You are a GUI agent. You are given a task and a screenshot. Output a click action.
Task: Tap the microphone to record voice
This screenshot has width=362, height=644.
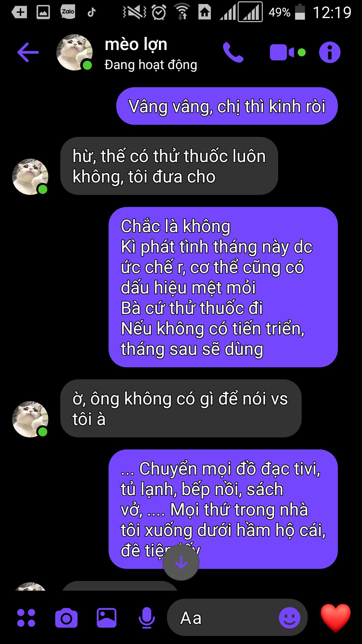[x=147, y=618]
